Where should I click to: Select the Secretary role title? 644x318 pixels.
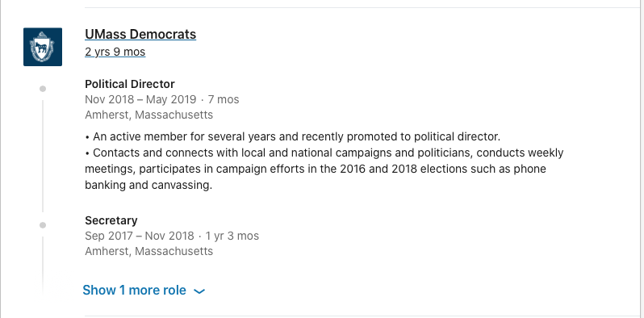pyautogui.click(x=111, y=220)
